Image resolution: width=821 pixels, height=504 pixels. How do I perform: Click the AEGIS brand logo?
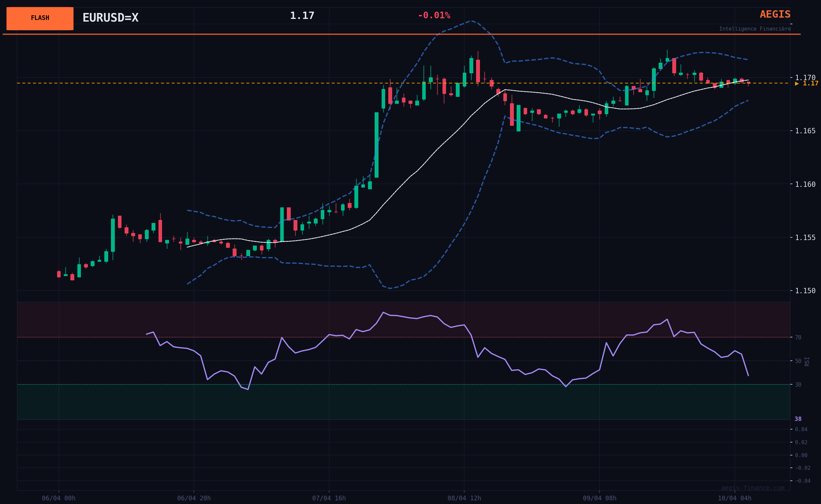(x=775, y=14)
